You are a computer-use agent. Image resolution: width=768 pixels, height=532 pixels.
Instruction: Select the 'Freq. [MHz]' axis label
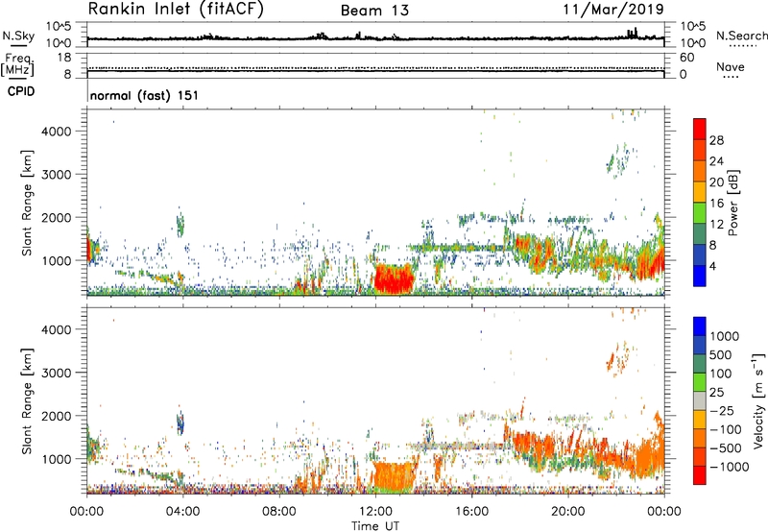click(18, 64)
